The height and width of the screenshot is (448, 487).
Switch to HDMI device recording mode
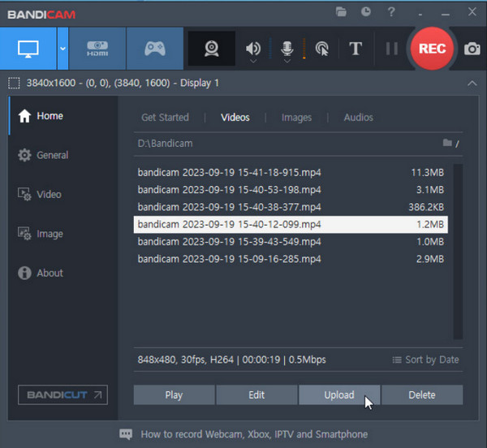97,49
